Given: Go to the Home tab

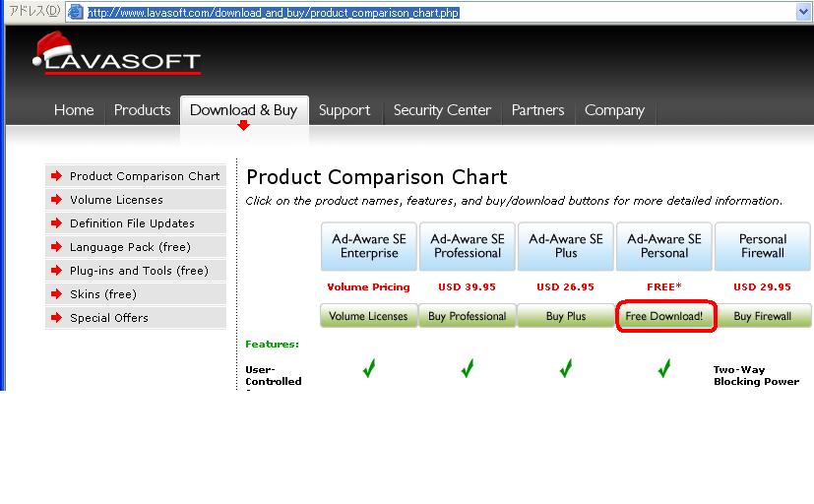Looking at the screenshot, I should 74,110.
